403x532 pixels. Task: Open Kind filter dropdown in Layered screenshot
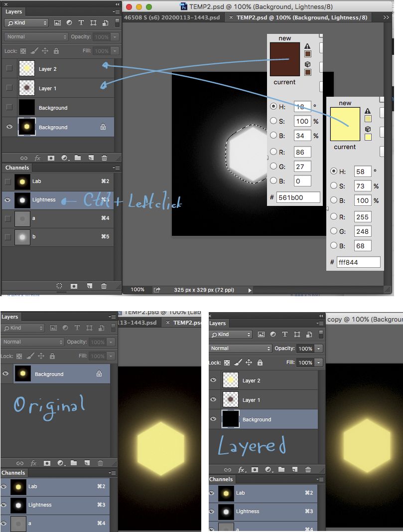pyautogui.click(x=232, y=335)
